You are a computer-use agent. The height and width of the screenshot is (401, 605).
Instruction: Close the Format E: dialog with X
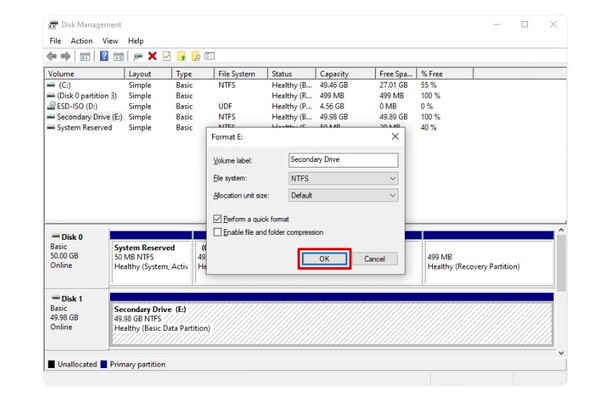tap(395, 136)
